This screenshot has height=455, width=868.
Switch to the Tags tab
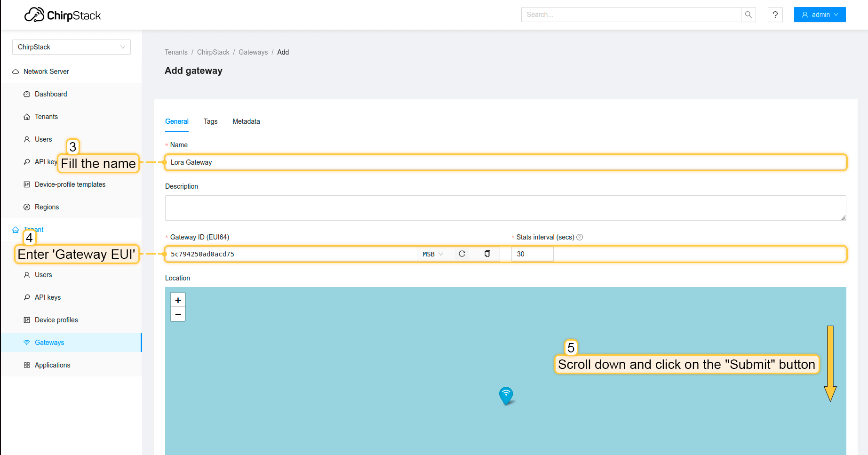click(x=210, y=121)
